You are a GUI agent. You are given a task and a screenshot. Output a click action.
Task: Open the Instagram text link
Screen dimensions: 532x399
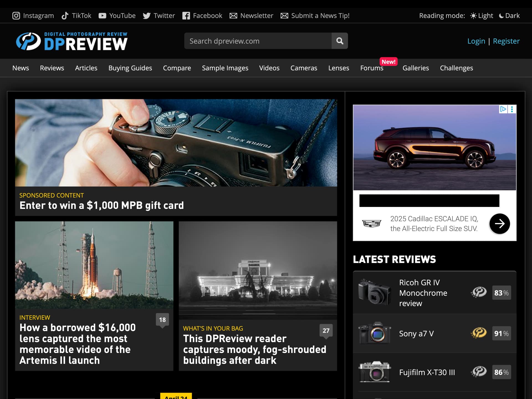click(x=39, y=16)
